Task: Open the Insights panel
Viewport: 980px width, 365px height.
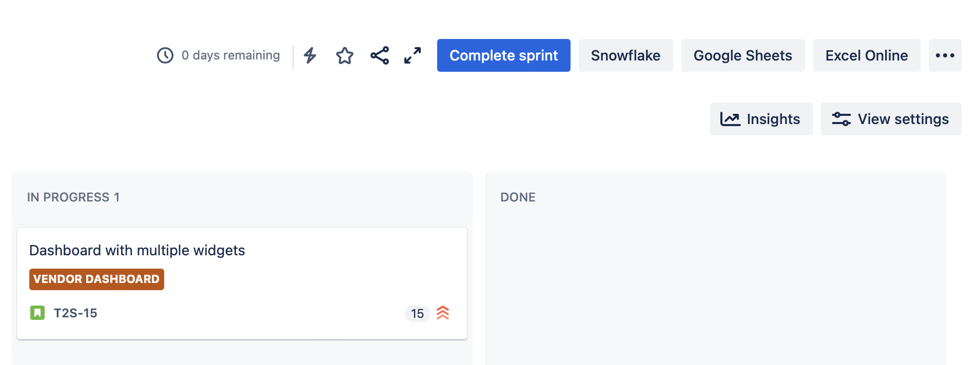Action: point(761,119)
